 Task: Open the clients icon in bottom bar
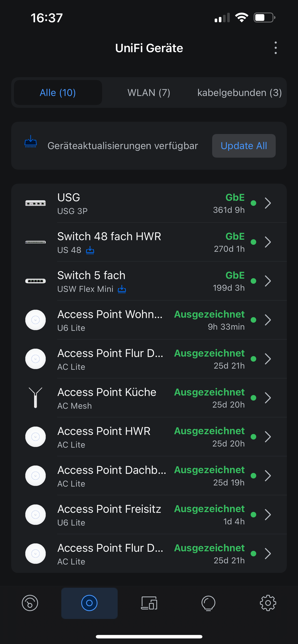coord(149,603)
